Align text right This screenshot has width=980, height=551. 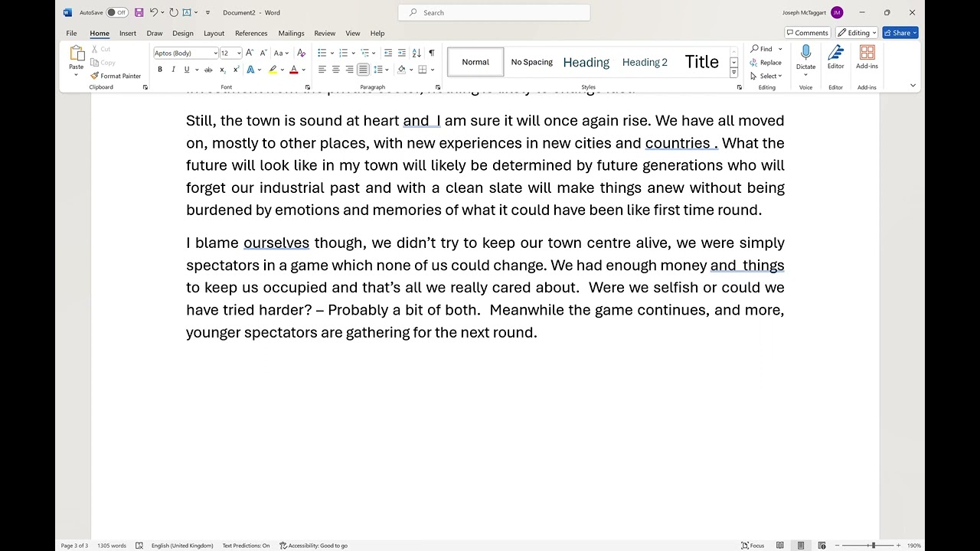point(350,70)
